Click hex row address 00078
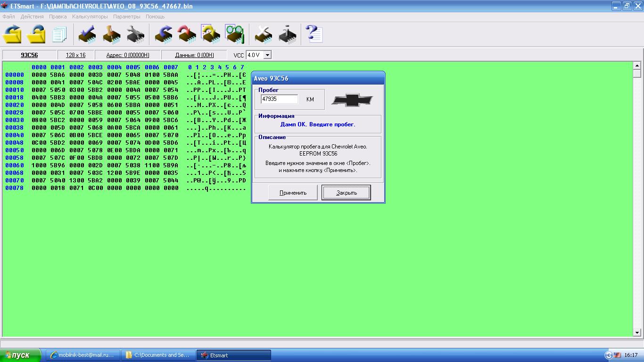The width and height of the screenshot is (644, 362). [15, 188]
